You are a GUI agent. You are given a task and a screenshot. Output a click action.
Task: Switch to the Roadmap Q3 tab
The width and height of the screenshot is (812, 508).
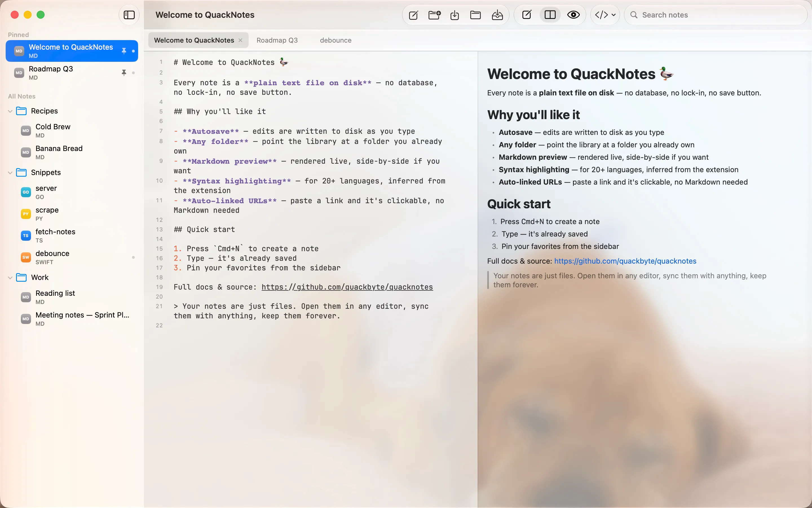(277, 40)
